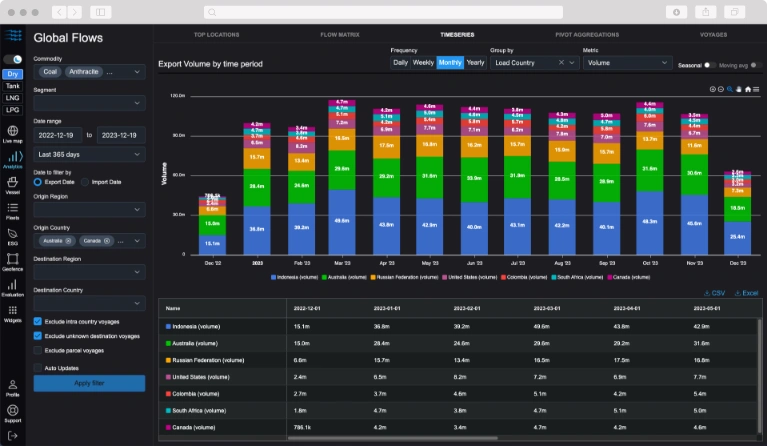Download data as Excel
Image resolution: width=767 pixels, height=446 pixels.
(746, 293)
